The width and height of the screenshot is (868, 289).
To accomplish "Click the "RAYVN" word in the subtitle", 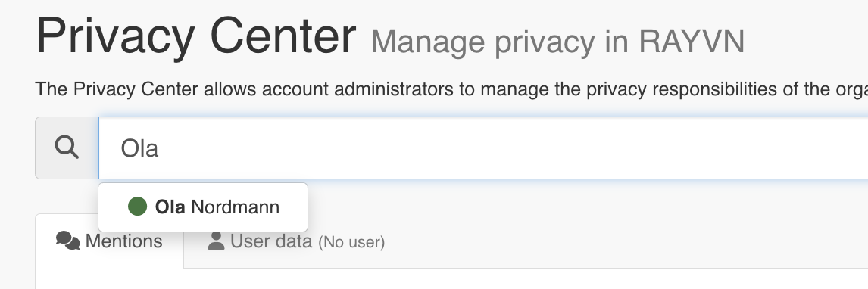I will tap(692, 41).
